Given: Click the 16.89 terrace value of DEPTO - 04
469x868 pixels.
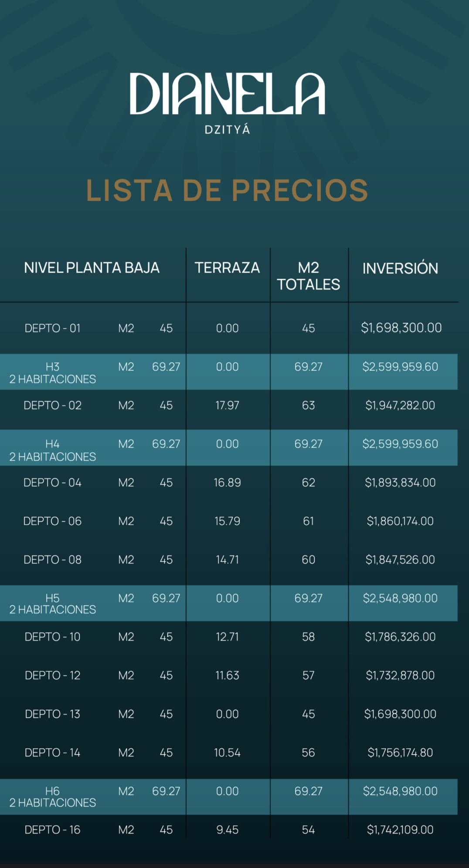Looking at the screenshot, I should tap(227, 483).
